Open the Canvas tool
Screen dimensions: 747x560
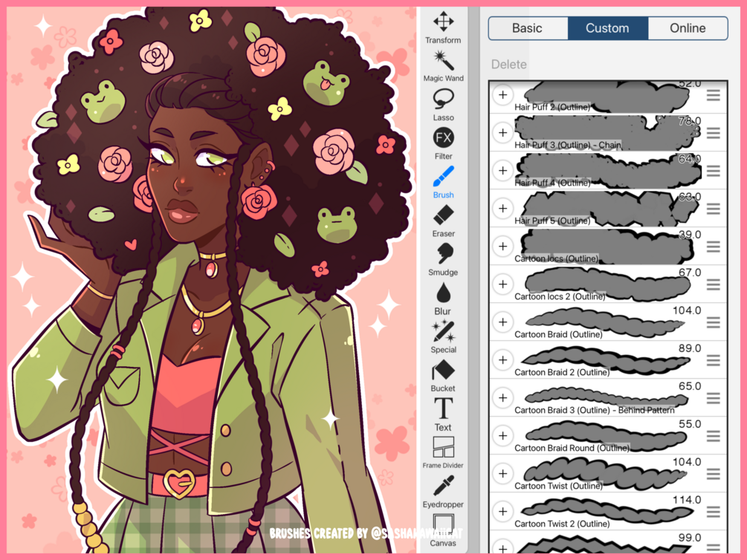click(443, 530)
